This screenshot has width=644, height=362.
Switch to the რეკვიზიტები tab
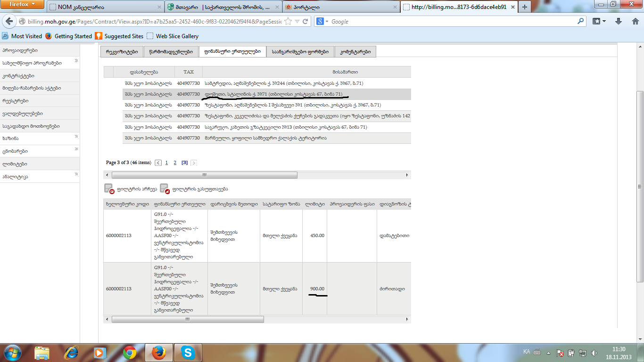point(122,52)
